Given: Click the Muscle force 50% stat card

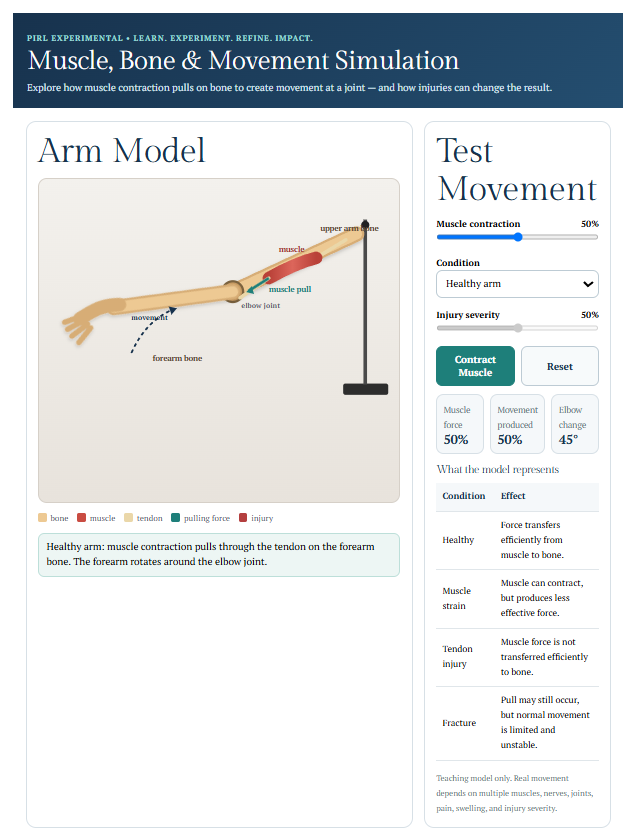Looking at the screenshot, I should coord(460,424).
